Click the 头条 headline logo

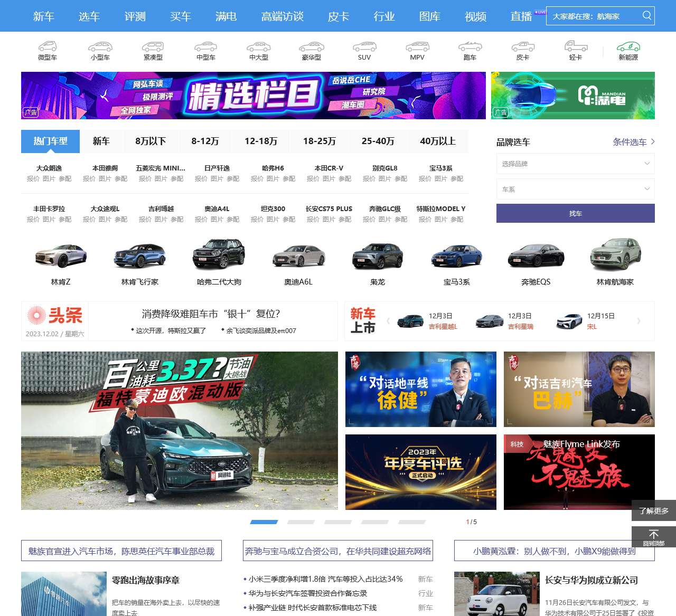tap(55, 315)
